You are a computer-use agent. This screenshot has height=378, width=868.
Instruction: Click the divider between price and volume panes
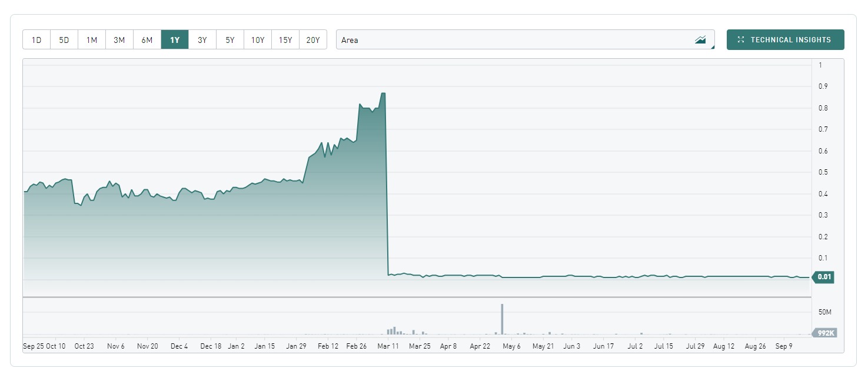click(417, 297)
